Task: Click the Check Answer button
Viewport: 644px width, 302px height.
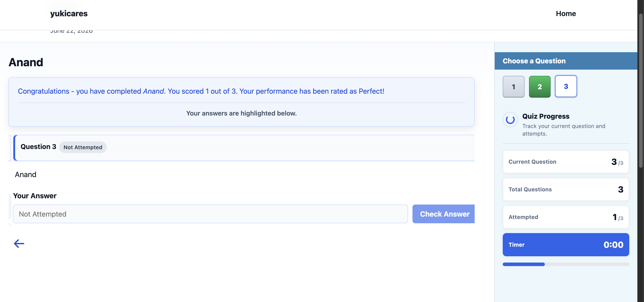Action: coord(443,214)
